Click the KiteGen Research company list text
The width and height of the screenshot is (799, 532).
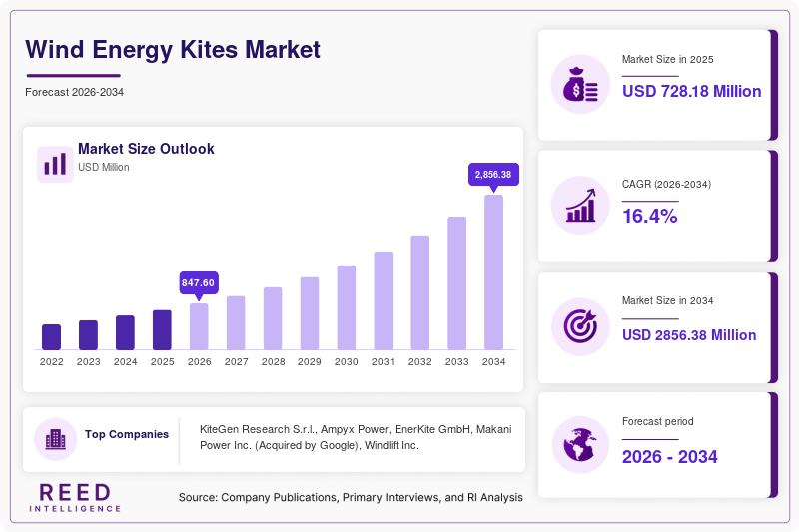356,437
